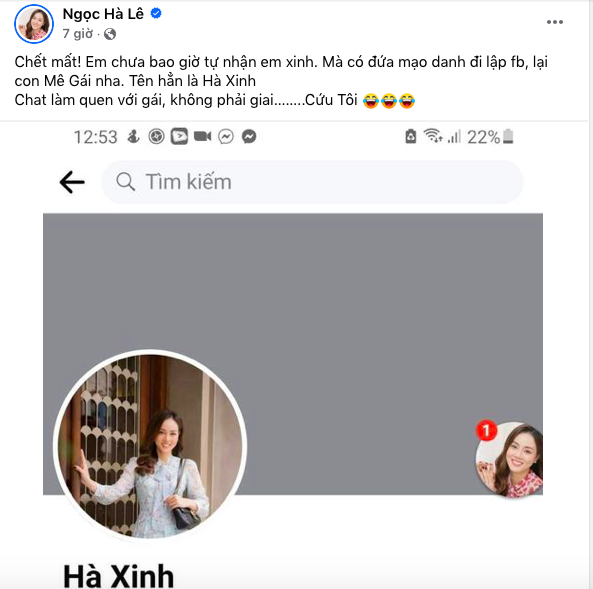The width and height of the screenshot is (593, 589).
Task: Open Ngọc Hà Lê's profile name link
Action: (x=103, y=14)
